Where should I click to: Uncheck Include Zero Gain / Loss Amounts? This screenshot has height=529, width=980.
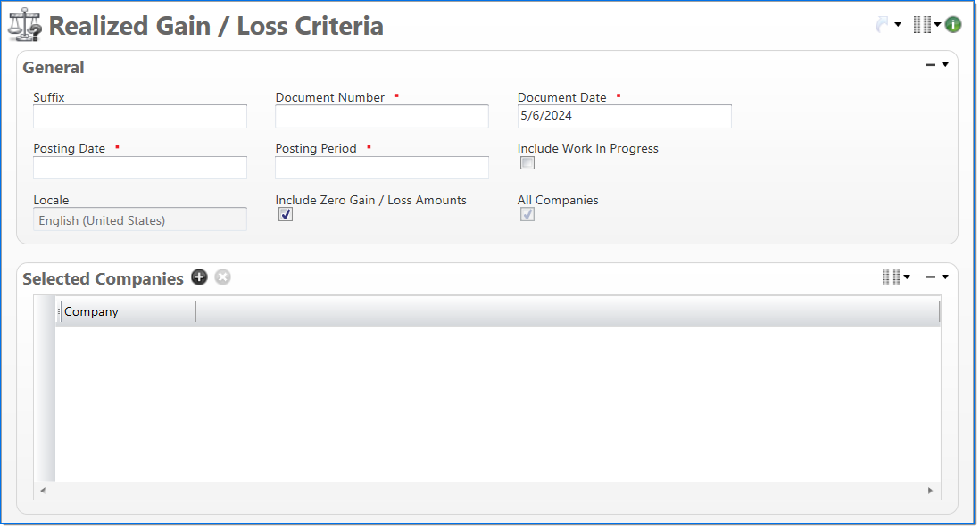[286, 214]
